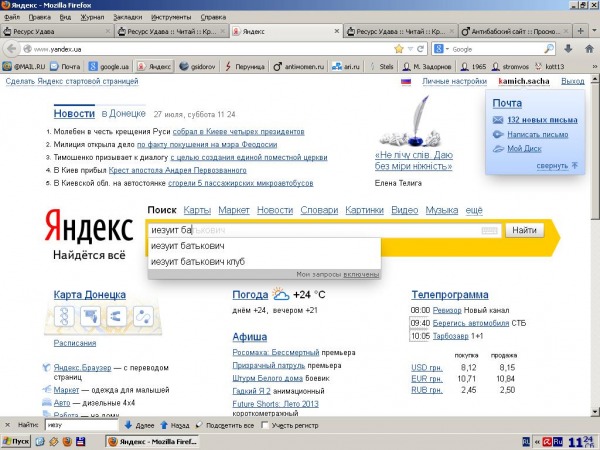Click Выход logout link
Image resolution: width=600 pixels, height=450 pixels.
(572, 81)
